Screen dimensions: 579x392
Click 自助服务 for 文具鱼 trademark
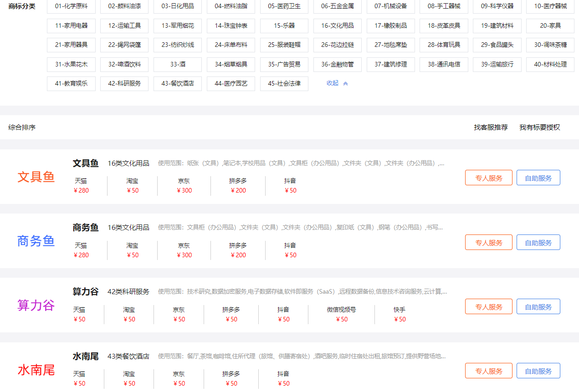(x=538, y=178)
